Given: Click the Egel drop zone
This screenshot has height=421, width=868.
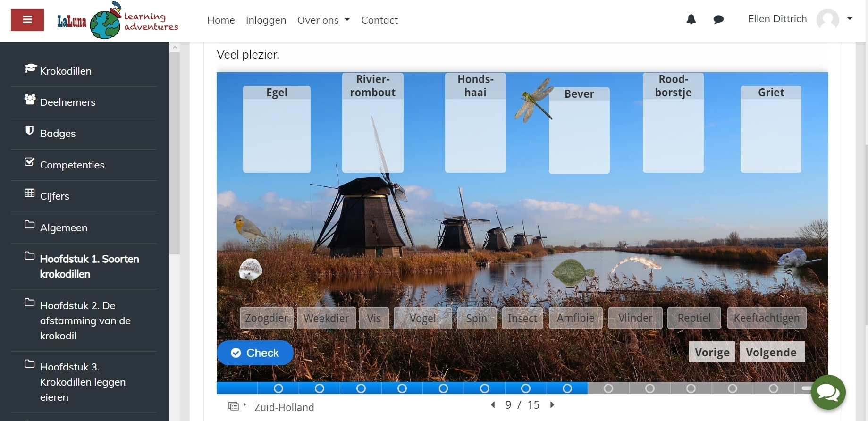Looking at the screenshot, I should click(277, 129).
